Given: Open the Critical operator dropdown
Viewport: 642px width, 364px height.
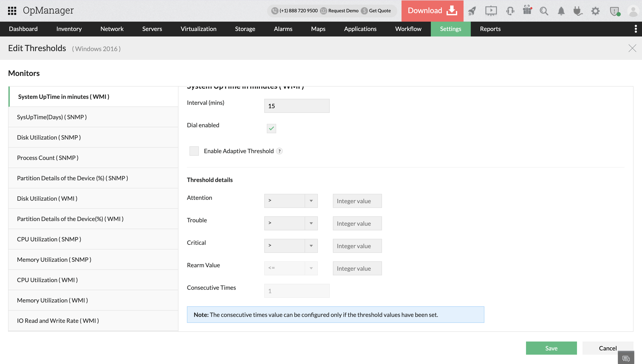Looking at the screenshot, I should pyautogui.click(x=291, y=246).
